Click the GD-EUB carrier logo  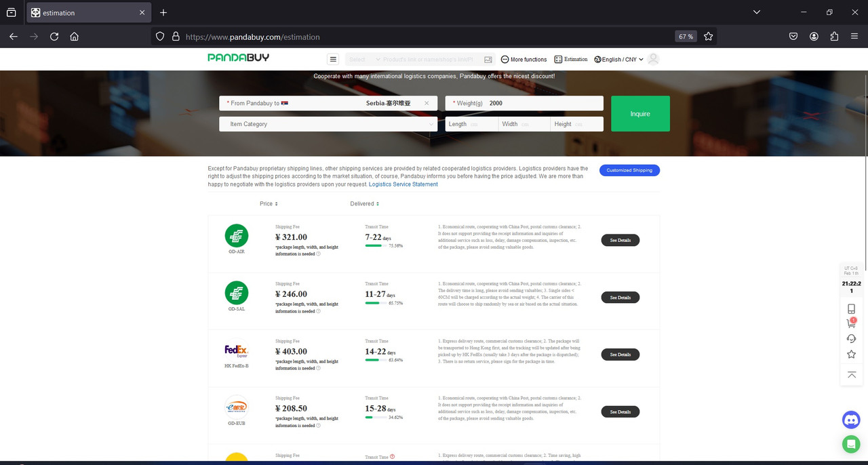[x=237, y=407]
